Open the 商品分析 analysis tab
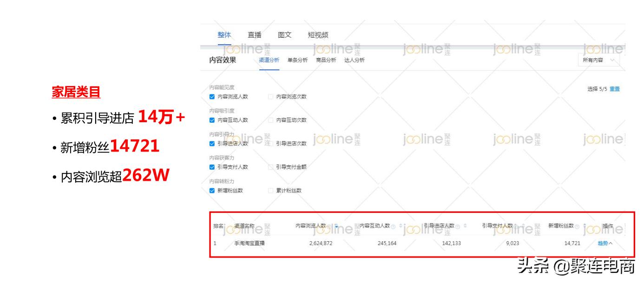Image resolution: width=644 pixels, height=283 pixels. [325, 60]
